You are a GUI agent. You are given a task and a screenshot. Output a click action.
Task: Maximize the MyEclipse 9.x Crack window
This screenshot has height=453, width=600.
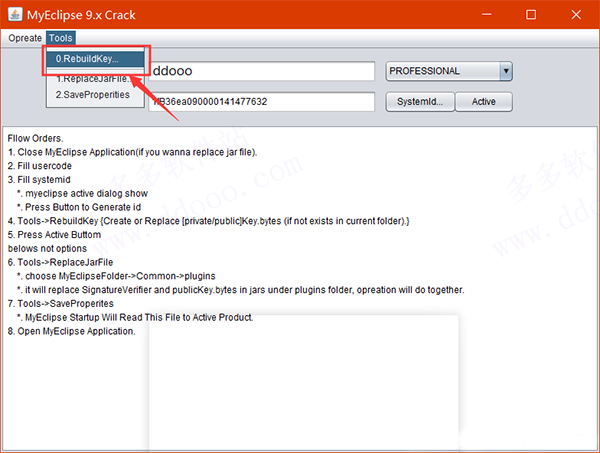point(531,15)
